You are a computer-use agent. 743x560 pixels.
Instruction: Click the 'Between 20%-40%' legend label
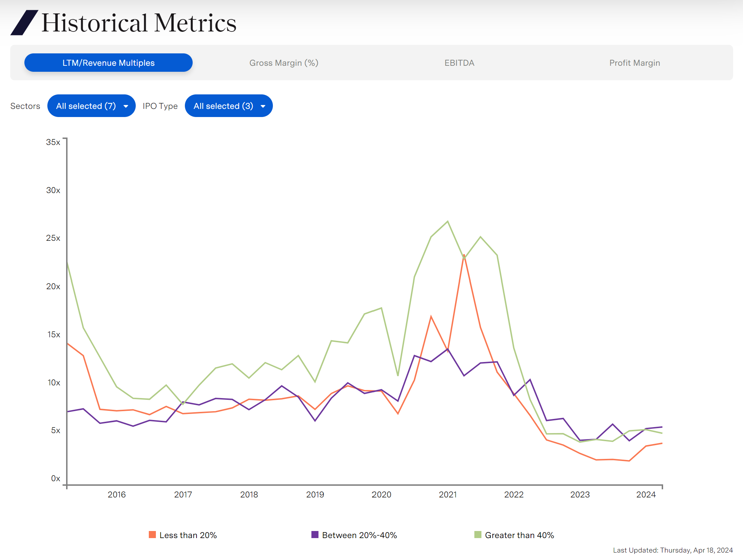359,535
